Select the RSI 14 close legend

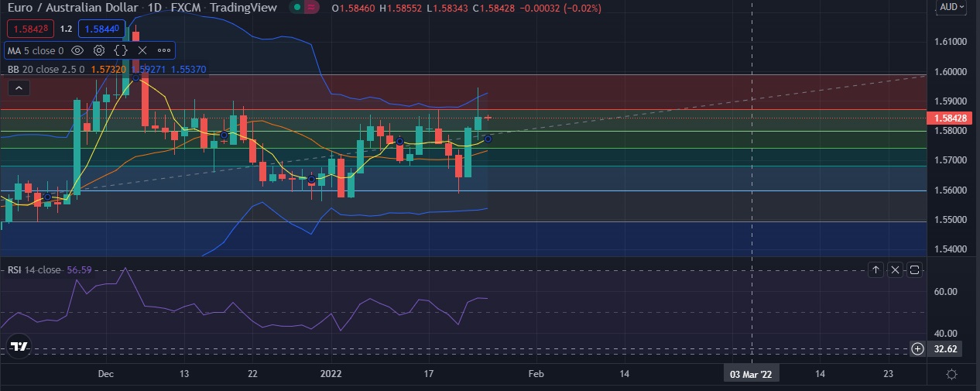point(34,270)
